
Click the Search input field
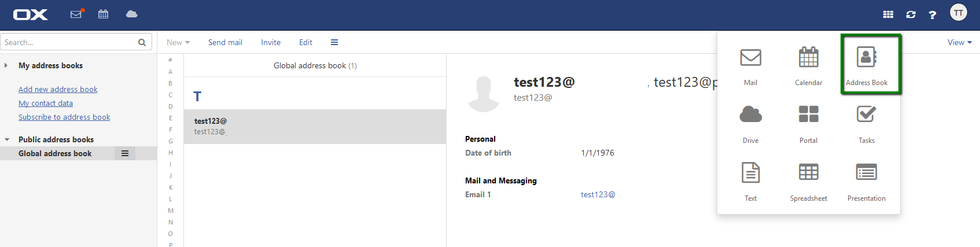pos(68,42)
